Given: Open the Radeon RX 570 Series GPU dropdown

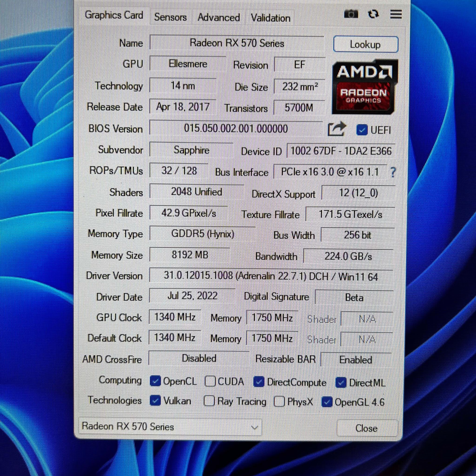Looking at the screenshot, I should point(170,427).
